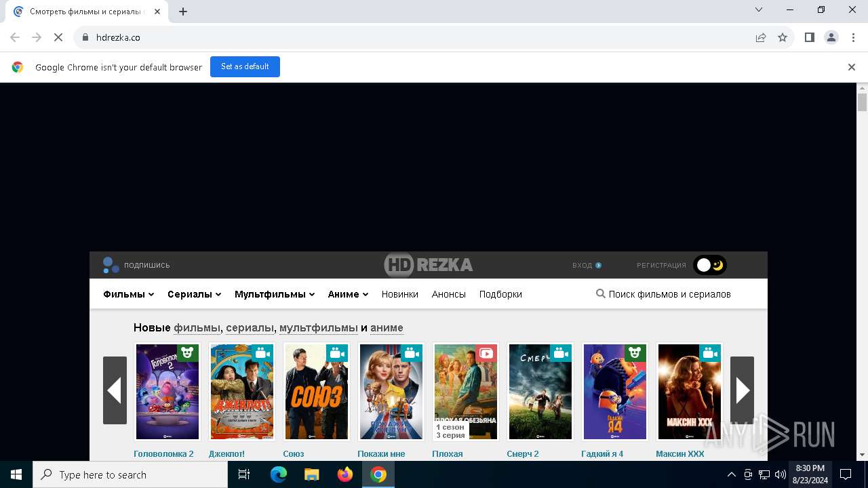This screenshot has height=488, width=868.
Task: Click the мультфильмы link in heading
Action: [x=319, y=328]
